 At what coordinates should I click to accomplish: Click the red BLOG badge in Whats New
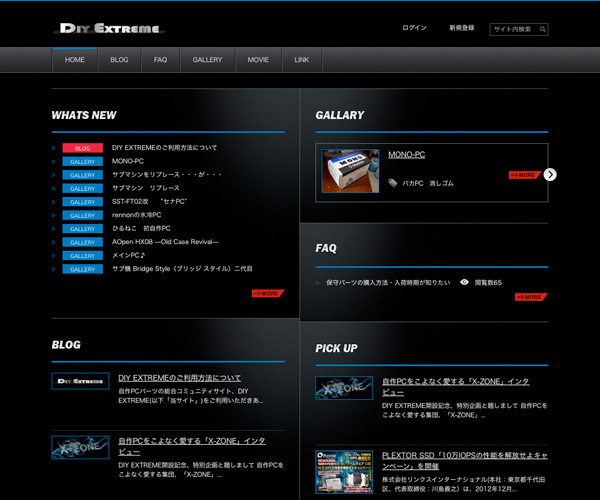(82, 148)
